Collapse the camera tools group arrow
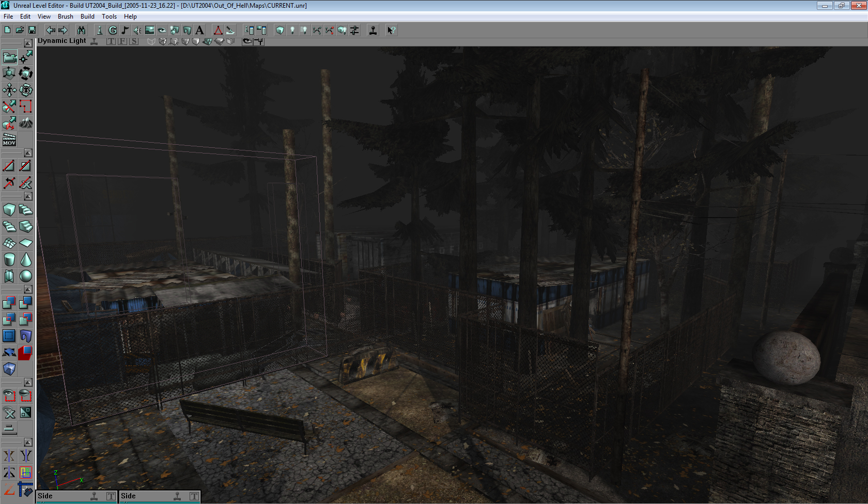The image size is (868, 504). point(28,43)
